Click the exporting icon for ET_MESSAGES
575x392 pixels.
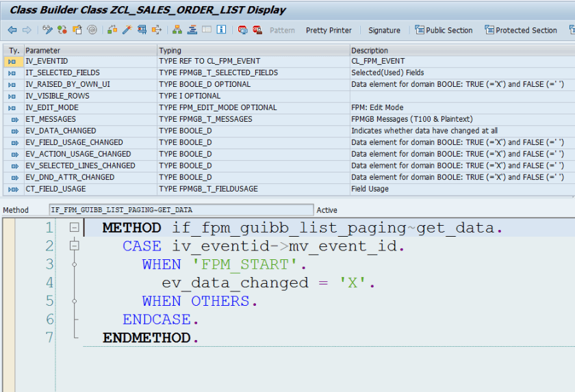coord(14,120)
